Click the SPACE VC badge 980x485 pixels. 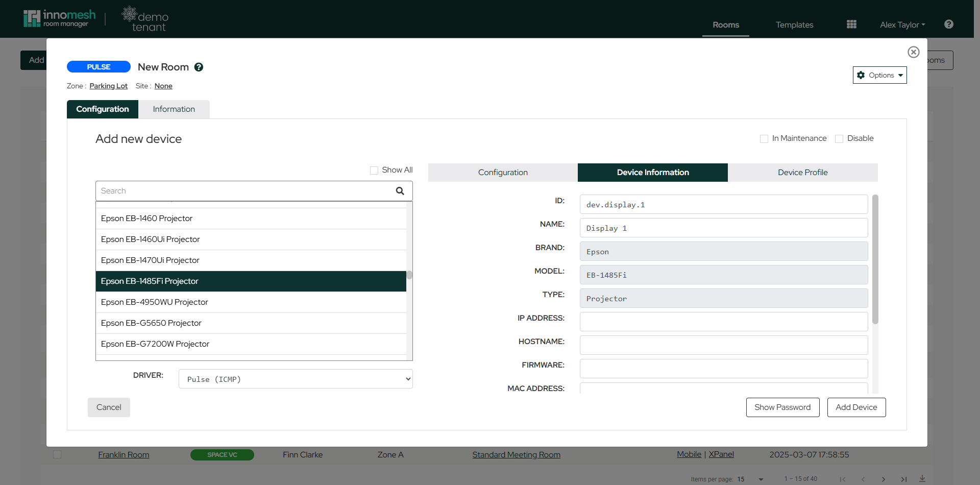pos(222,455)
